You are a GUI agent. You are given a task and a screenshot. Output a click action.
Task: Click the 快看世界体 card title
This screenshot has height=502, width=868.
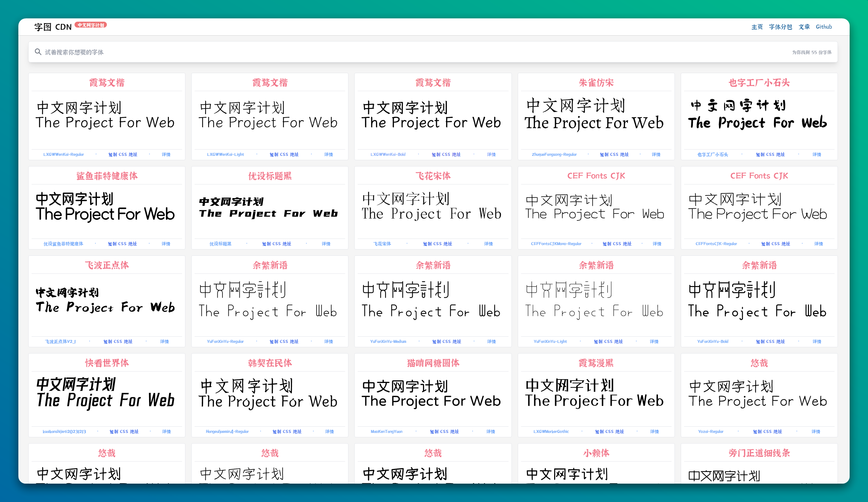tap(107, 363)
